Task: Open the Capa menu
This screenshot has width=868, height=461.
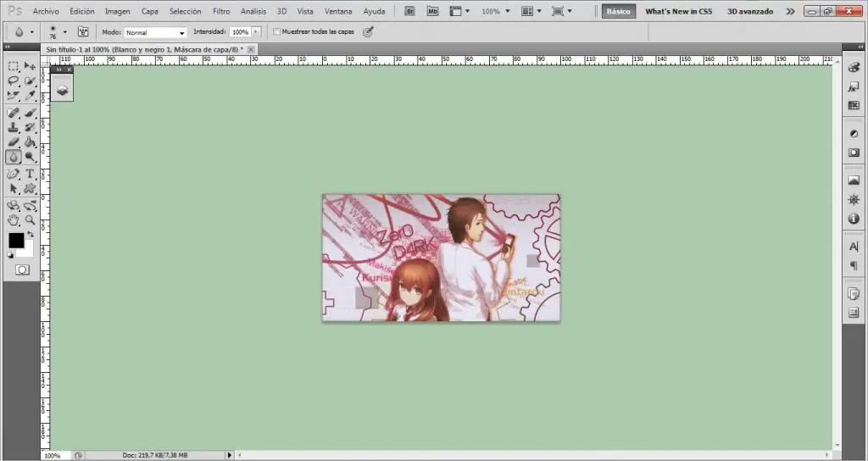Action: pos(149,11)
